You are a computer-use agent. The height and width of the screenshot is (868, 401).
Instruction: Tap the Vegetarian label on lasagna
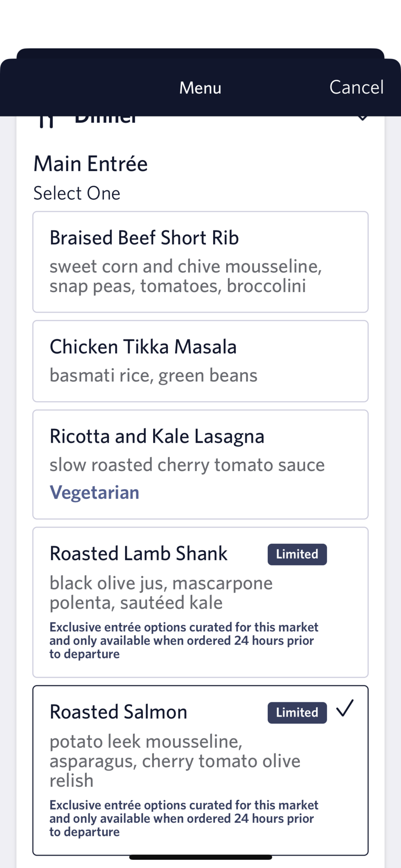(x=94, y=493)
